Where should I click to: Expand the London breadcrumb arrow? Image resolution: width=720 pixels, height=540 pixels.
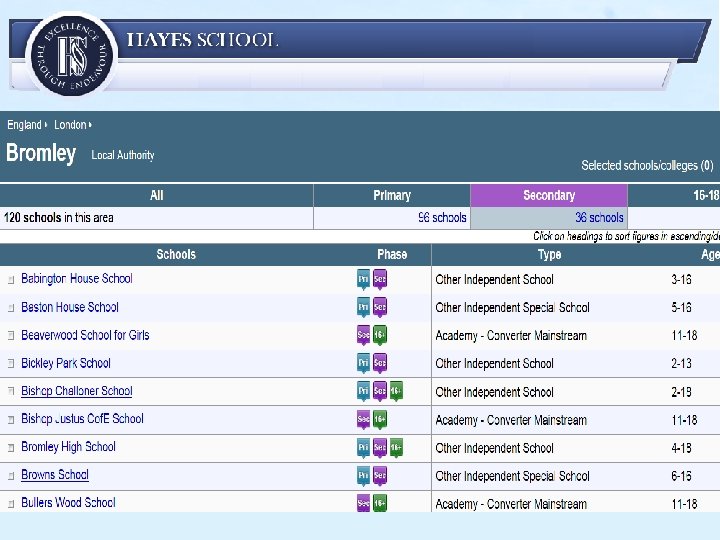(x=90, y=124)
